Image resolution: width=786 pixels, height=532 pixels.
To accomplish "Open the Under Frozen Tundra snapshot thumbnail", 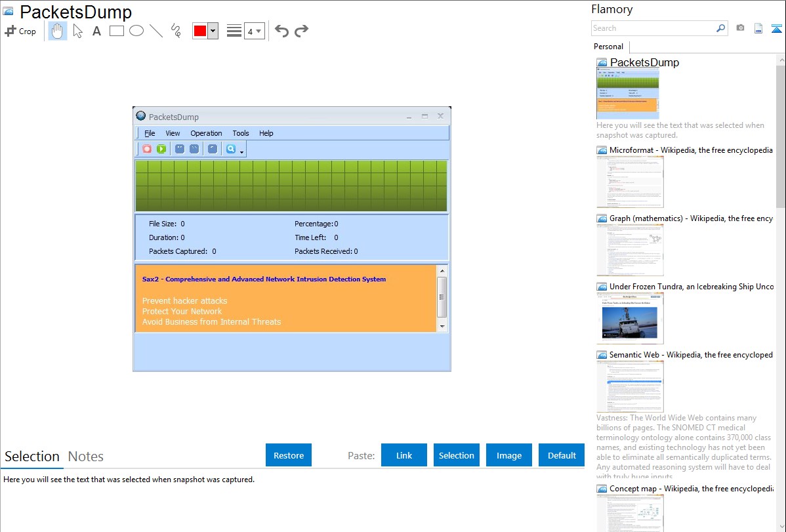I will (630, 317).
